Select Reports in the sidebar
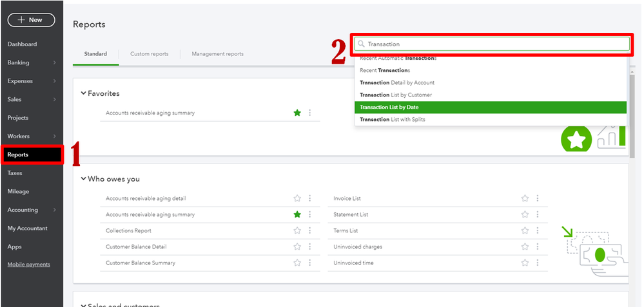The height and width of the screenshot is (307, 644). 32,154
